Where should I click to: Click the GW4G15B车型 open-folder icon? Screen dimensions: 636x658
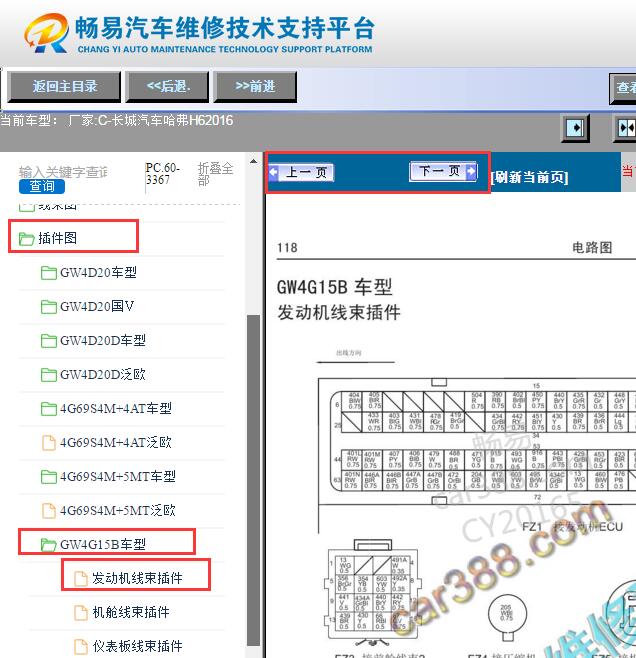pos(49,545)
